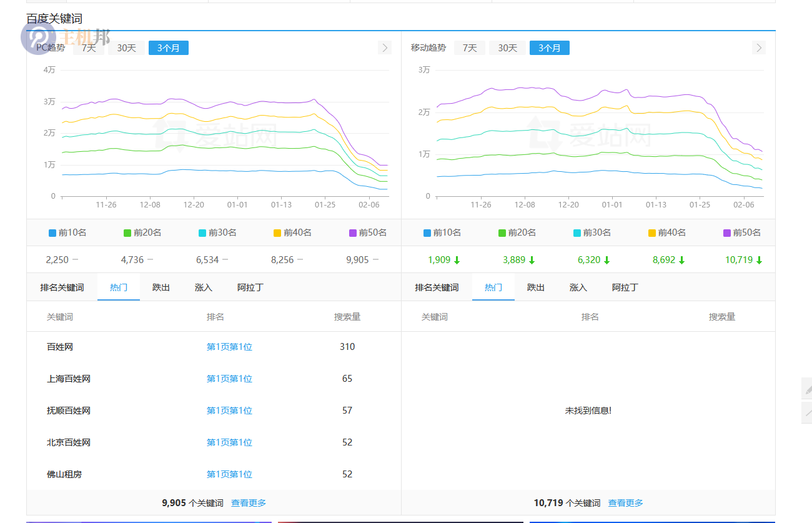This screenshot has width=812, height=523.
Task: Open PC 跌出 tab
Action: 161,287
